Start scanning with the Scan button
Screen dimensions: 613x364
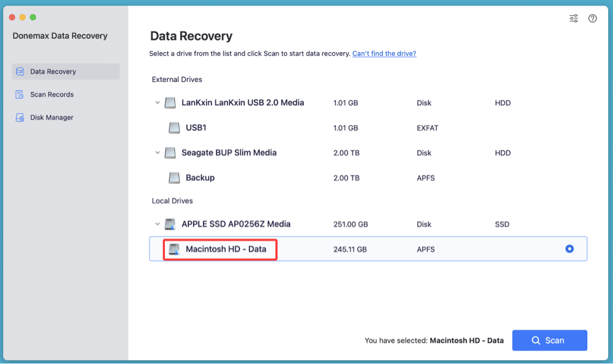click(x=549, y=340)
